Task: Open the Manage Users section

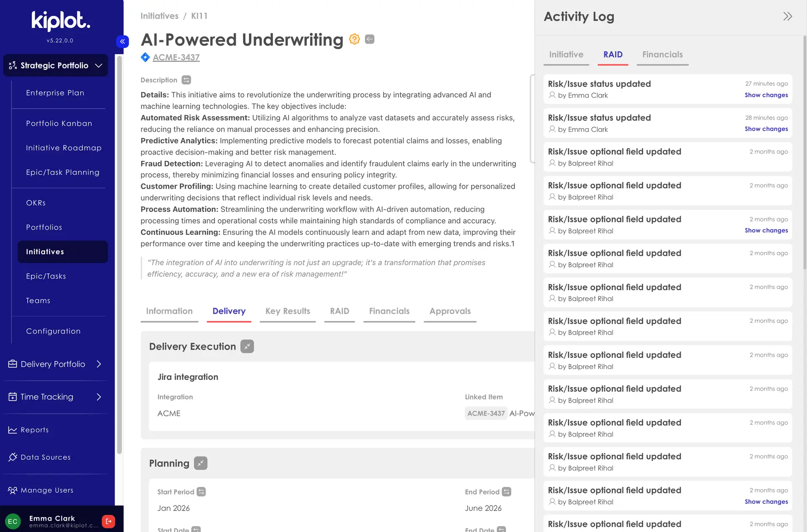Action: 46,490
